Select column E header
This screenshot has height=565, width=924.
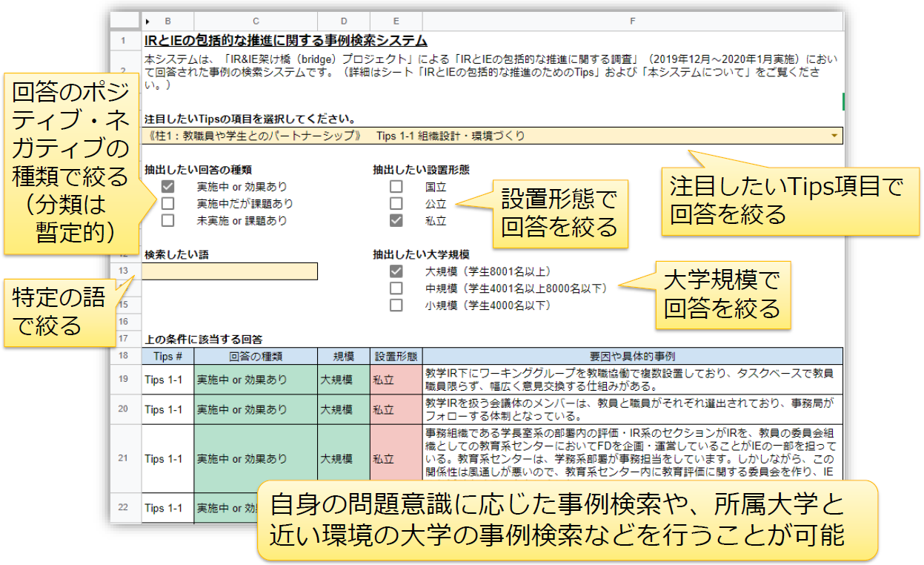coord(396,22)
